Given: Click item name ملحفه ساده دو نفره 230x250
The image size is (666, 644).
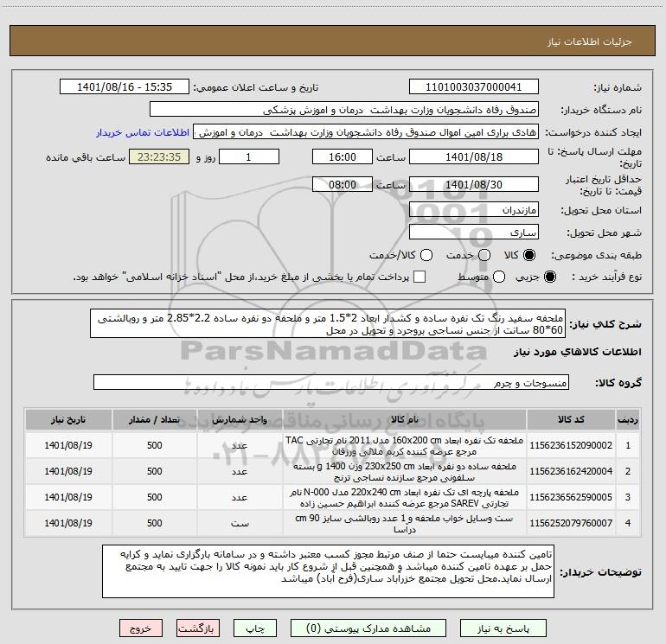Looking at the screenshot, I should pos(405,472).
